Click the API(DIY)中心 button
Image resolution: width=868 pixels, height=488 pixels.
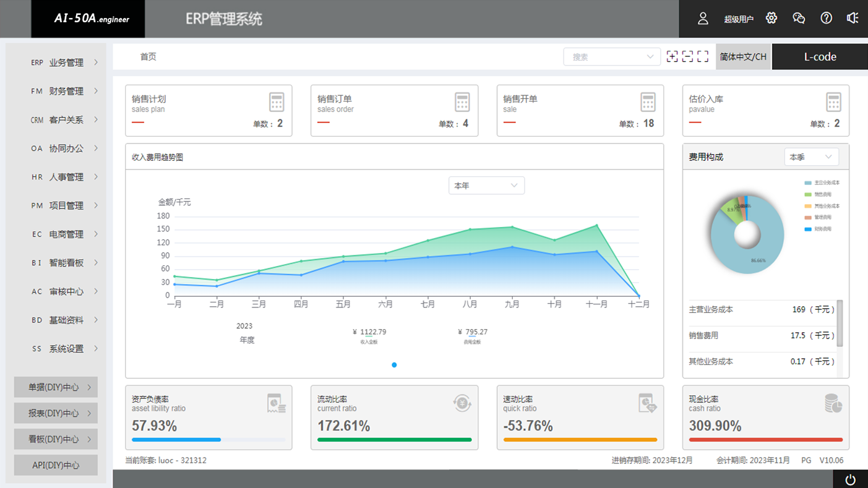(x=56, y=465)
